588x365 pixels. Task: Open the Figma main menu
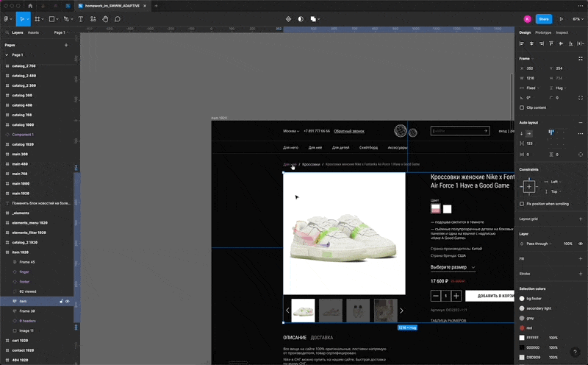(x=7, y=19)
